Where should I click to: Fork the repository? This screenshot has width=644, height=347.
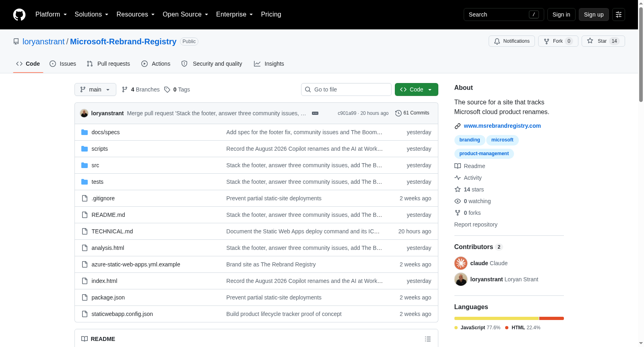point(558,41)
